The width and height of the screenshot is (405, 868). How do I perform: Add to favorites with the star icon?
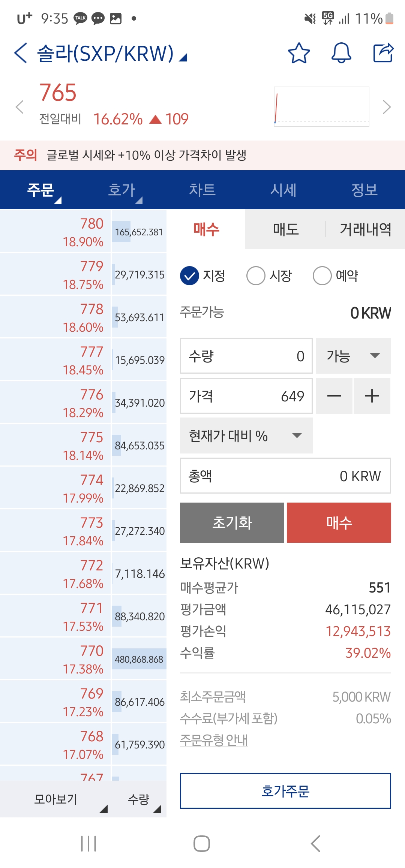tap(299, 53)
